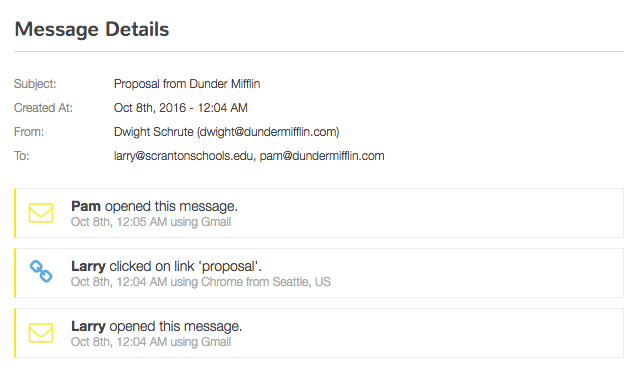This screenshot has height=374, width=639.
Task: Click the 'From:' field label
Action: pyautogui.click(x=29, y=132)
